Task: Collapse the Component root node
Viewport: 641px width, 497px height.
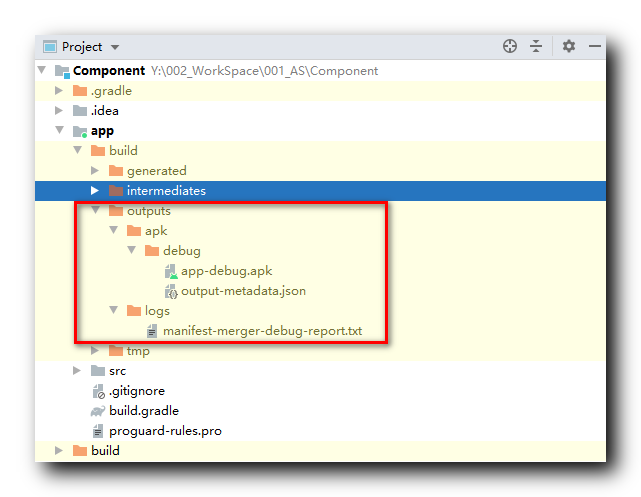Action: point(41,70)
